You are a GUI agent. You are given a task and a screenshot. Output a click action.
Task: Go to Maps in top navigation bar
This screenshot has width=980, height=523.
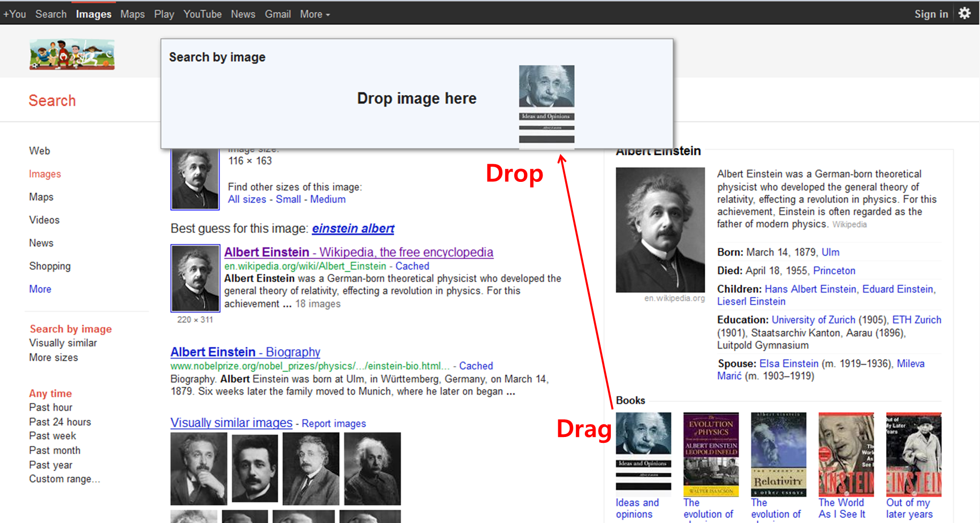click(x=133, y=14)
